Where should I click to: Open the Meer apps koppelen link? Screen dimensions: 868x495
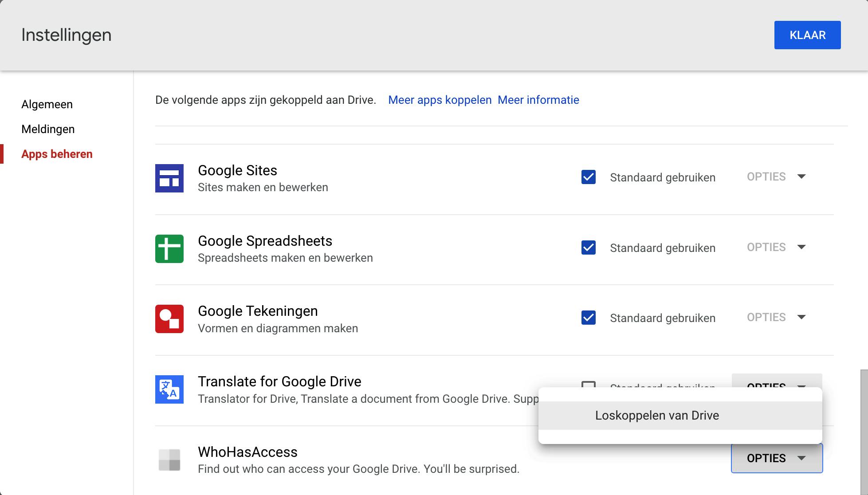tap(440, 100)
